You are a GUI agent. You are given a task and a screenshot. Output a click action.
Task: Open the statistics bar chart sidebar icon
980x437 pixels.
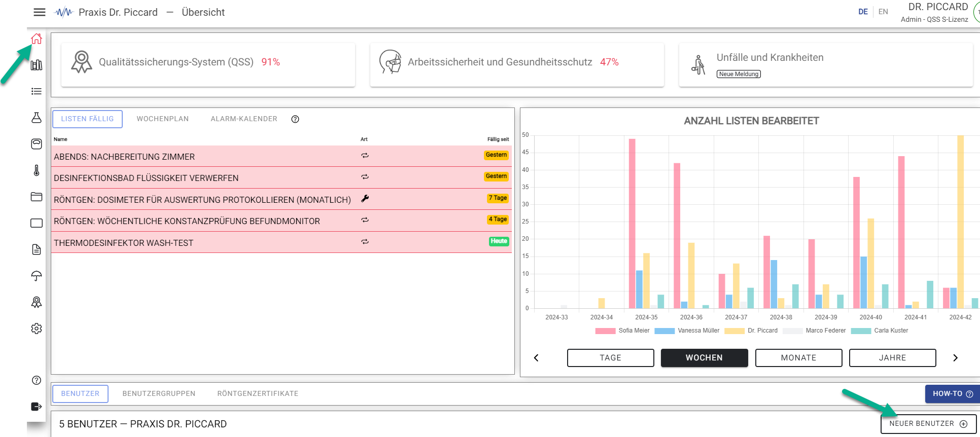pos(37,65)
